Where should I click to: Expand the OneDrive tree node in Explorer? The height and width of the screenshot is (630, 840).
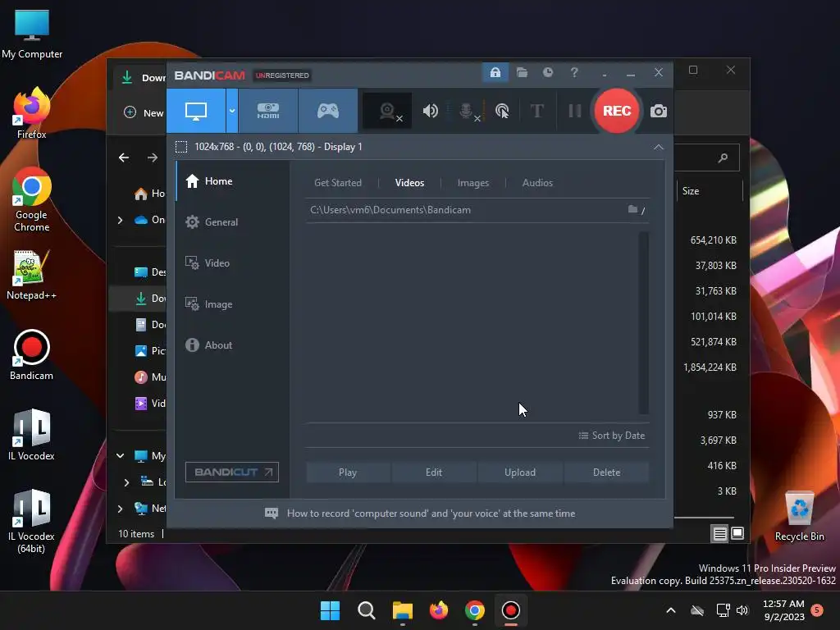(x=120, y=220)
